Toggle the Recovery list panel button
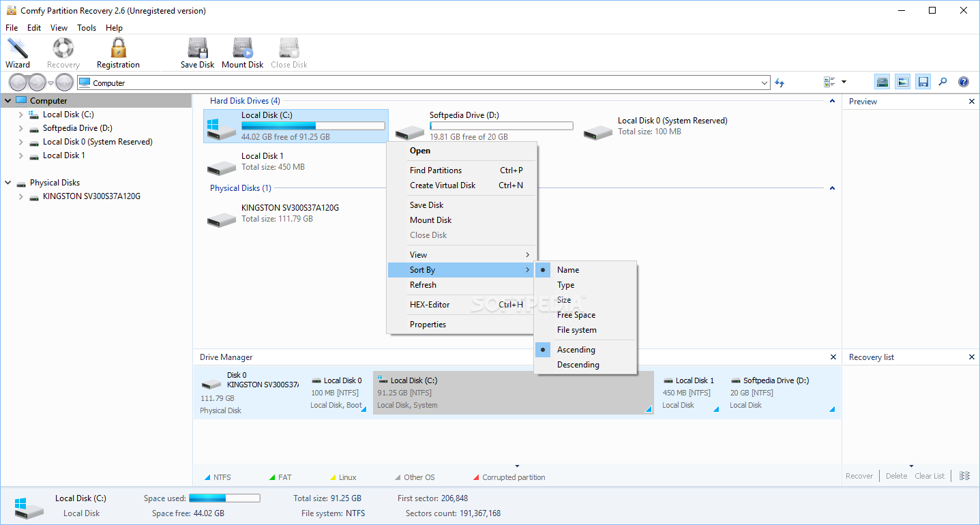The width and height of the screenshot is (980, 525). point(923,82)
